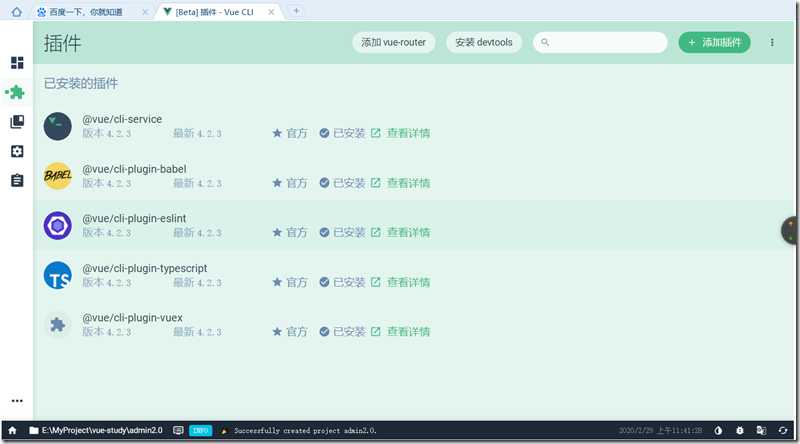Open 查看详情 link for @vue/cli-service
800x444 pixels.
coord(401,133)
